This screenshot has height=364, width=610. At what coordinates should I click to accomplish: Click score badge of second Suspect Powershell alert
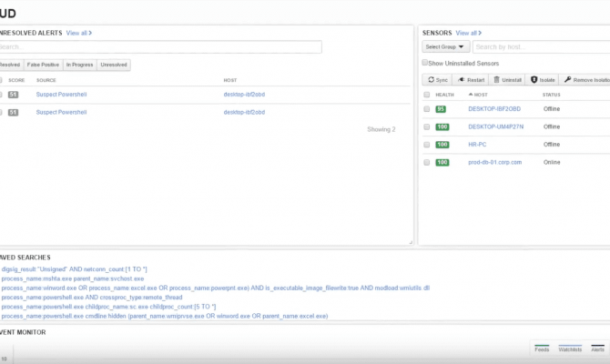point(14,113)
